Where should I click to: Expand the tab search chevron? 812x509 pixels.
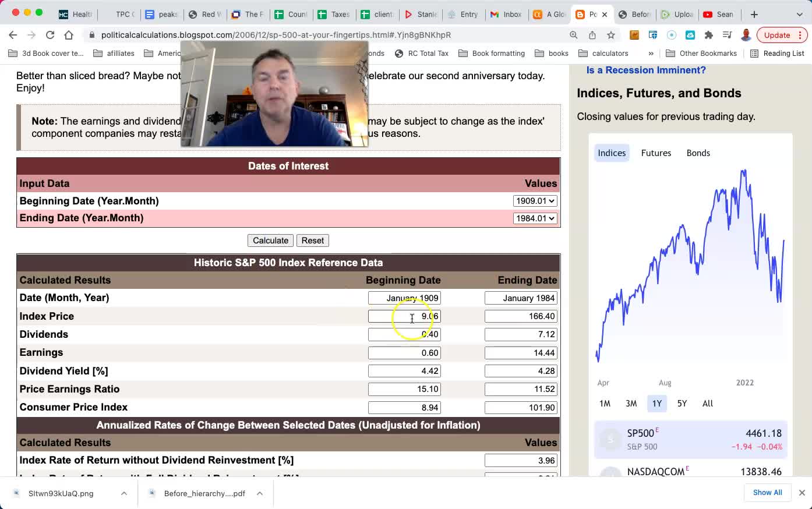(x=799, y=14)
